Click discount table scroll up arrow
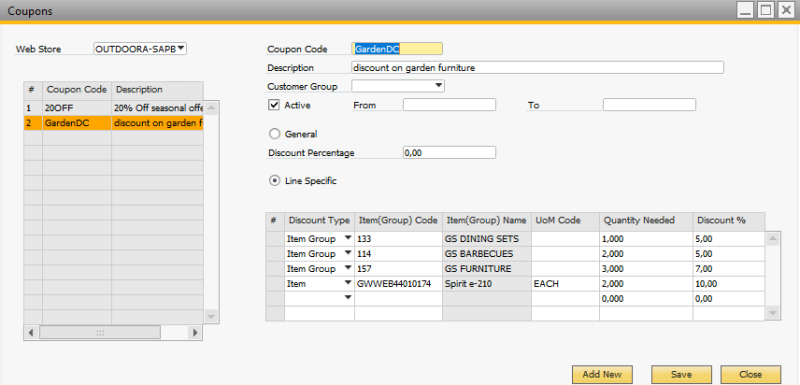 [x=773, y=239]
